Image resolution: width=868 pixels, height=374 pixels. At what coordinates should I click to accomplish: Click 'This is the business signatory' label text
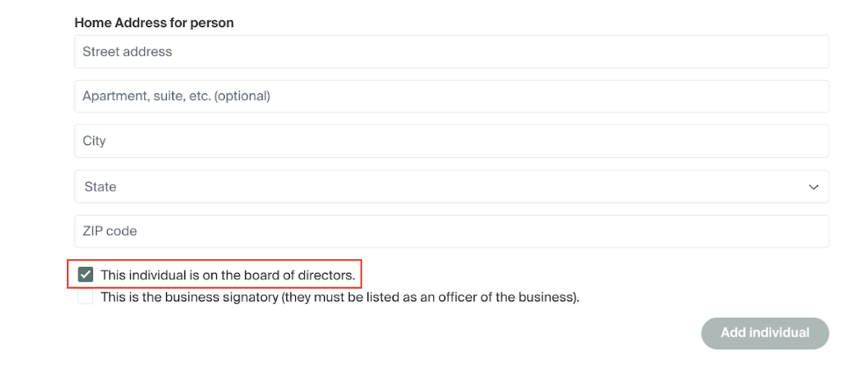point(340,298)
